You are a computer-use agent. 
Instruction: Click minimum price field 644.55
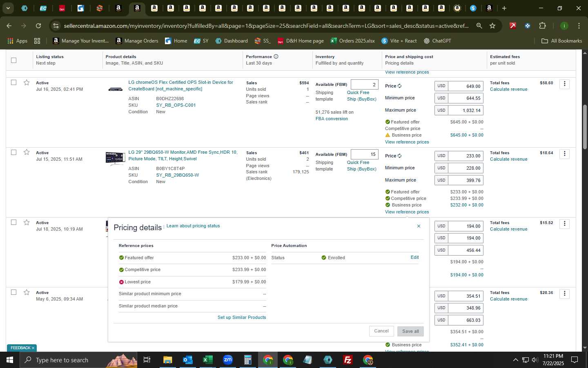click(x=466, y=98)
